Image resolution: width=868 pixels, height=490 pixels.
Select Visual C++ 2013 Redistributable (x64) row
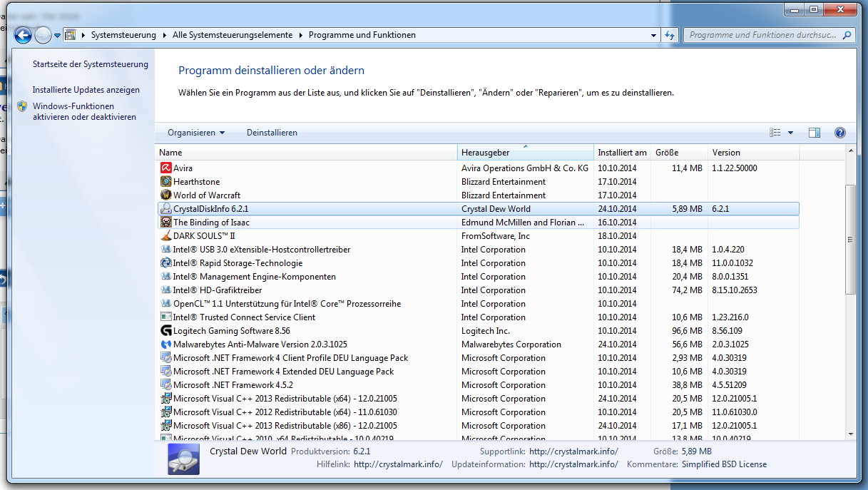pyautogui.click(x=478, y=399)
